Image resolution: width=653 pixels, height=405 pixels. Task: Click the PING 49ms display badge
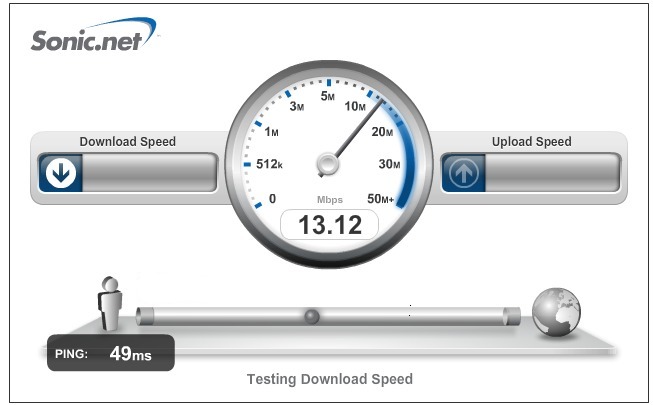pyautogui.click(x=111, y=353)
